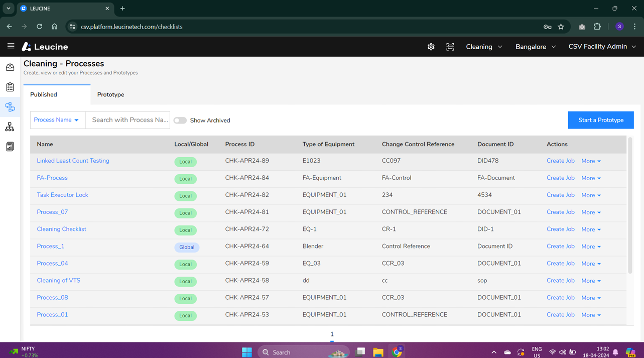
Task: Open Copilot from the taskbar corner
Action: coord(631,352)
